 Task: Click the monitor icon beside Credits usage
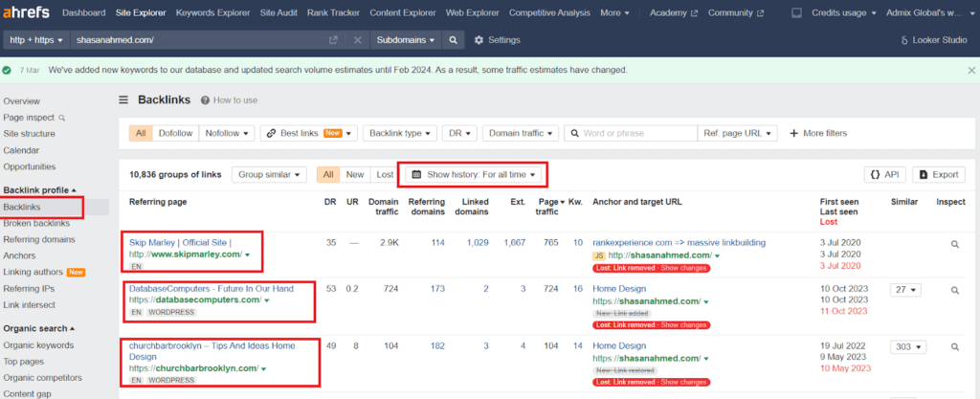[796, 12]
